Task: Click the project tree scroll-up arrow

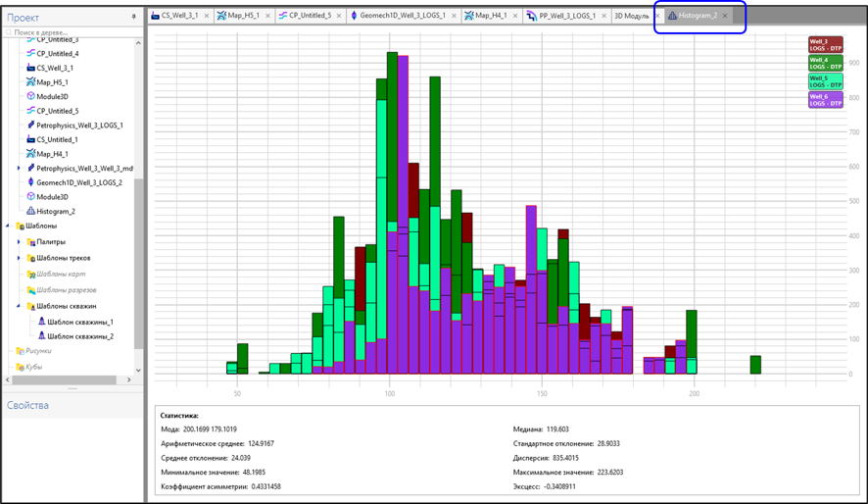Action: coord(138,42)
